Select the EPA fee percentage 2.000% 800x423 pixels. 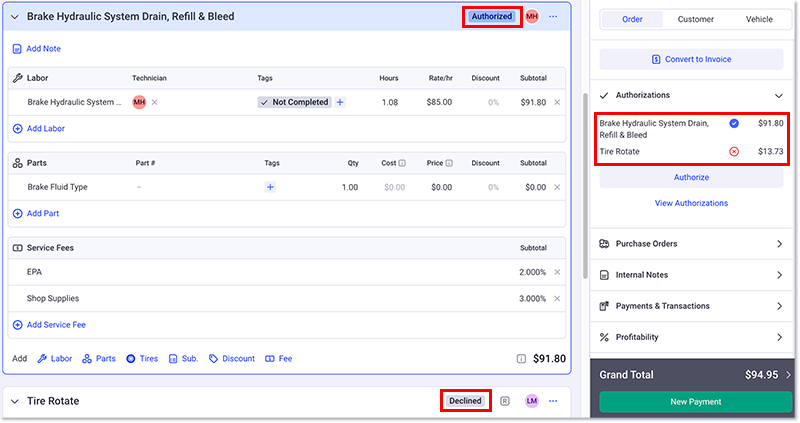pyautogui.click(x=532, y=272)
